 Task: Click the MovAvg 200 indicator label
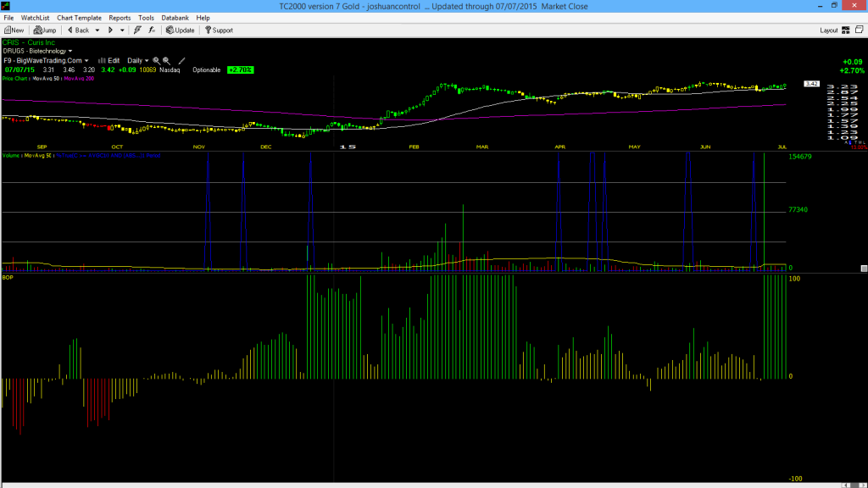point(79,79)
